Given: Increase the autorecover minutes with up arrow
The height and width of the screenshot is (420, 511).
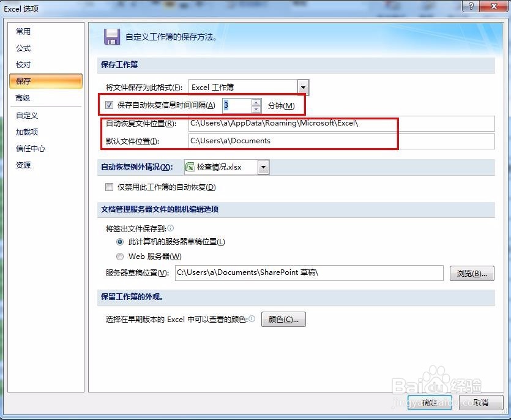Looking at the screenshot, I should 256,102.
